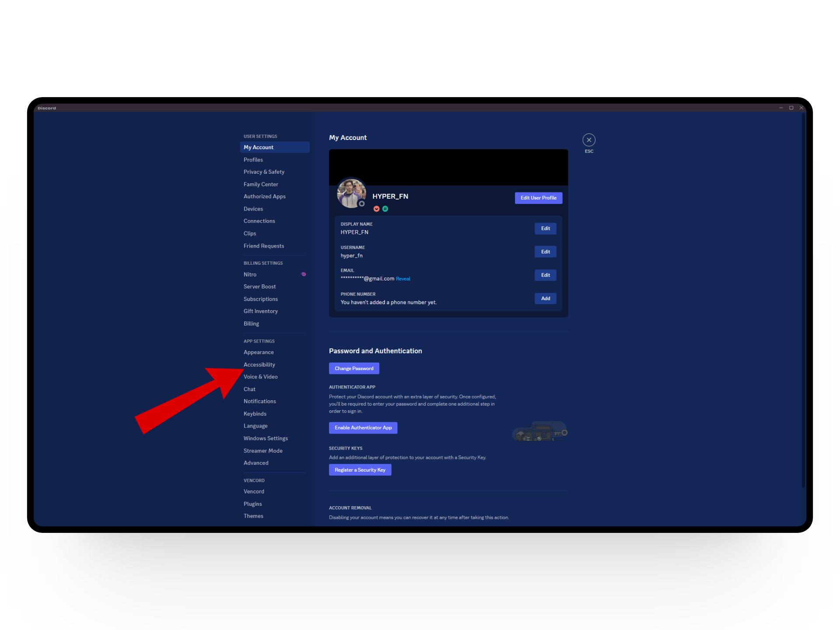Image resolution: width=840 pixels, height=630 pixels.
Task: Add a phone number
Action: click(x=545, y=298)
